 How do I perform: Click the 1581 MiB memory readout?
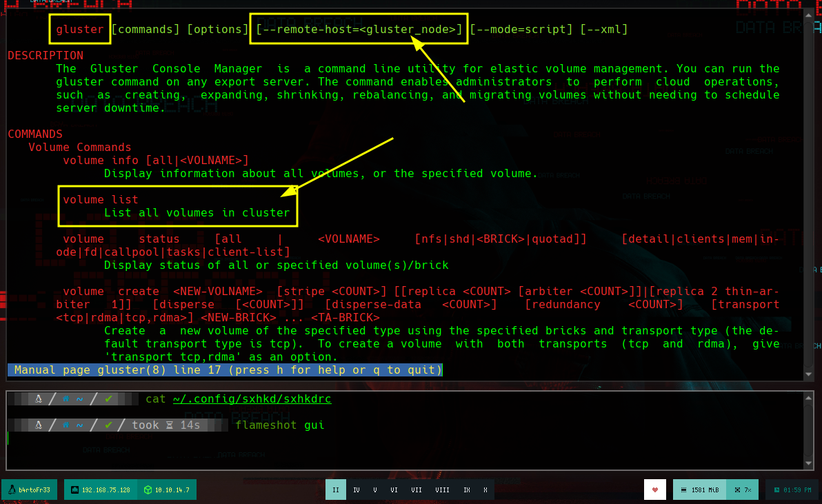click(x=705, y=490)
